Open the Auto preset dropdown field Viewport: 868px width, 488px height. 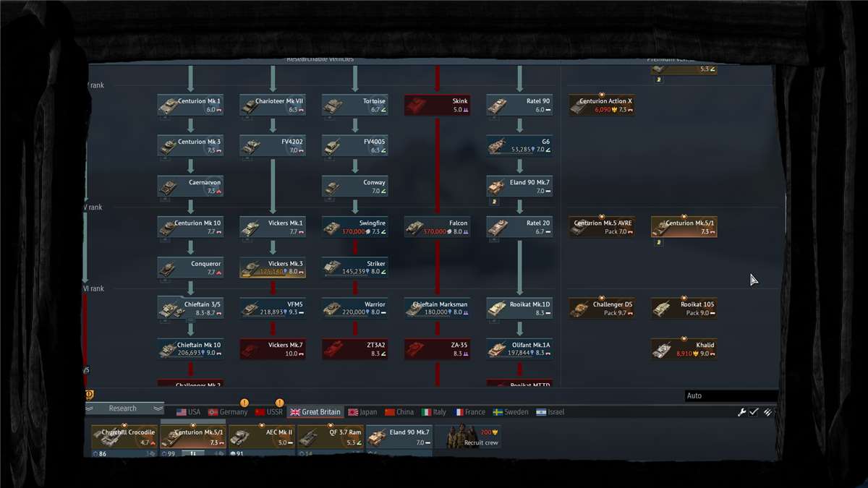point(731,395)
